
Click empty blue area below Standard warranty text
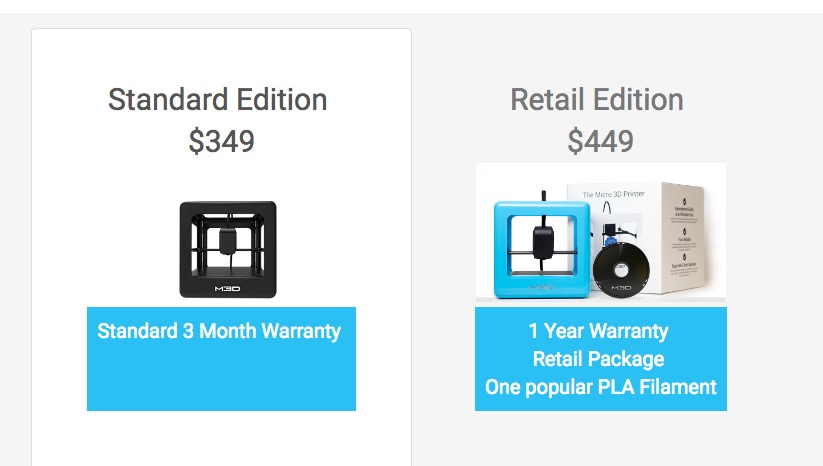point(221,380)
